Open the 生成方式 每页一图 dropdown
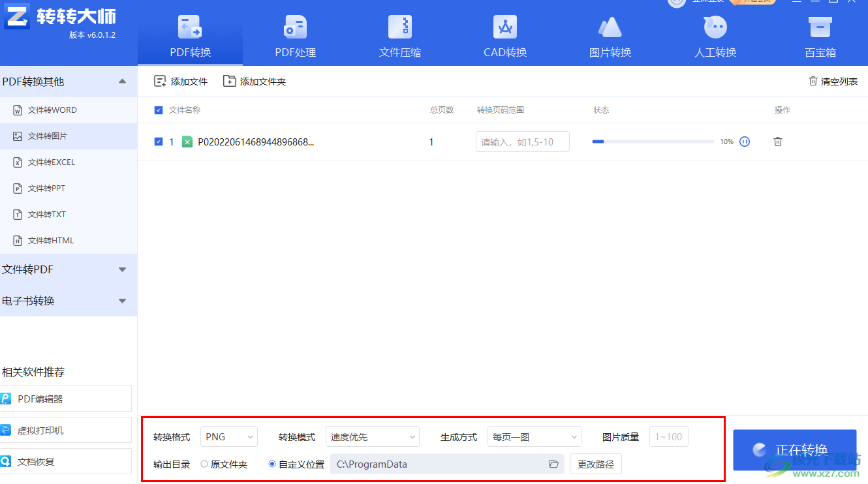The height and width of the screenshot is (484, 868). pos(535,437)
